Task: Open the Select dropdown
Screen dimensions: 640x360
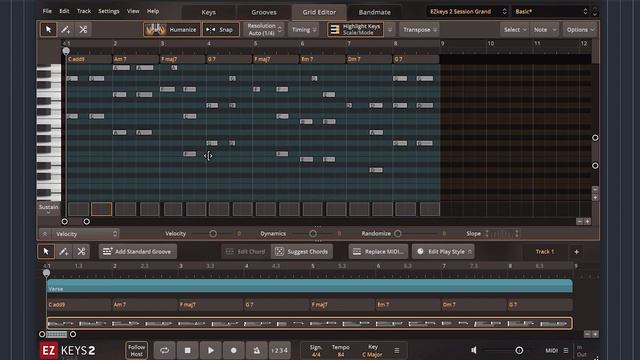Action: [x=514, y=29]
